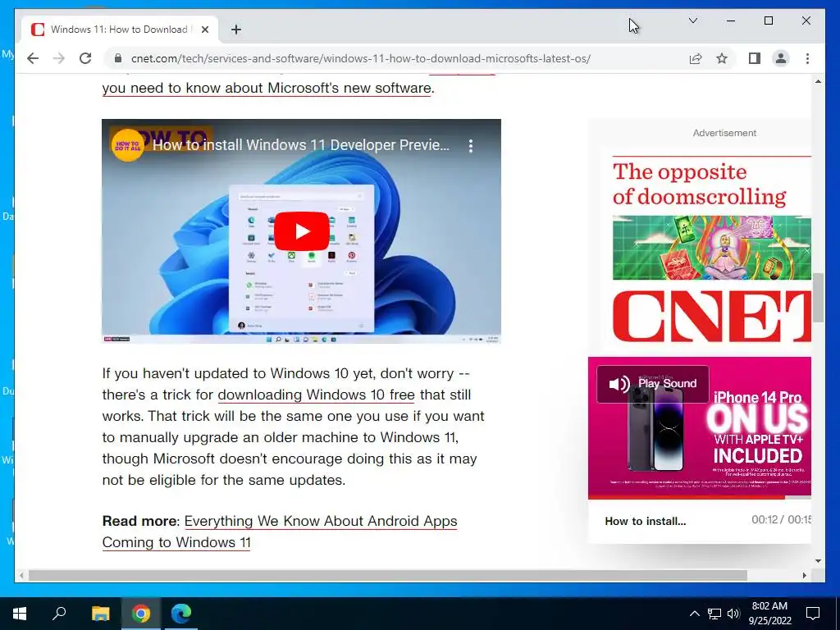Open File Explorer from taskbar
840x630 pixels.
[x=100, y=614]
